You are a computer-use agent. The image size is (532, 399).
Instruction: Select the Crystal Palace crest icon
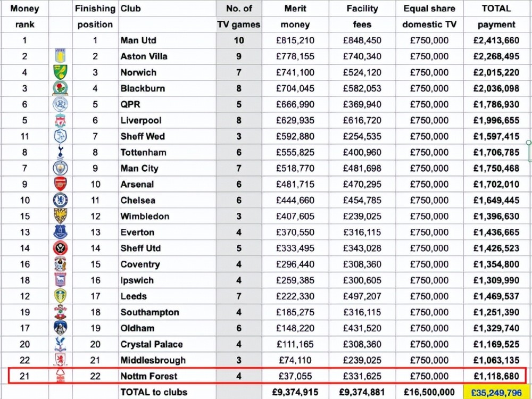point(60,344)
